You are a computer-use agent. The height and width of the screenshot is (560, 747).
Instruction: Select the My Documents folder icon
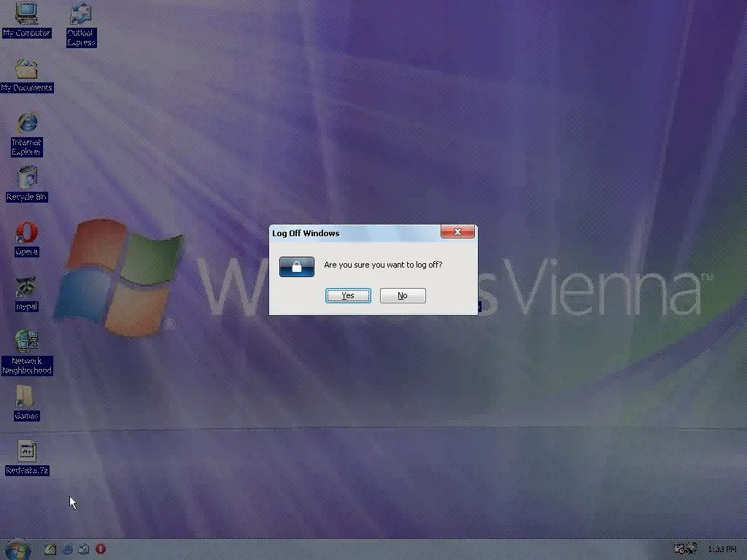click(x=26, y=75)
